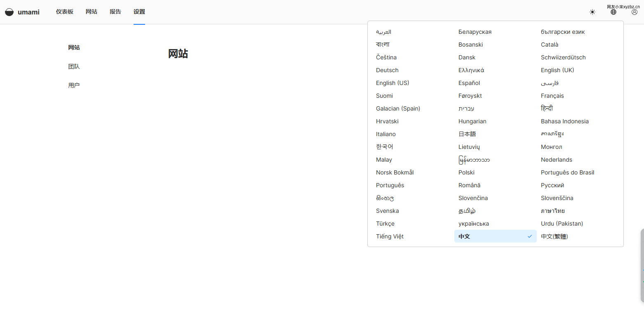
Task: Open 用户 in the settings sidebar
Action: [74, 85]
